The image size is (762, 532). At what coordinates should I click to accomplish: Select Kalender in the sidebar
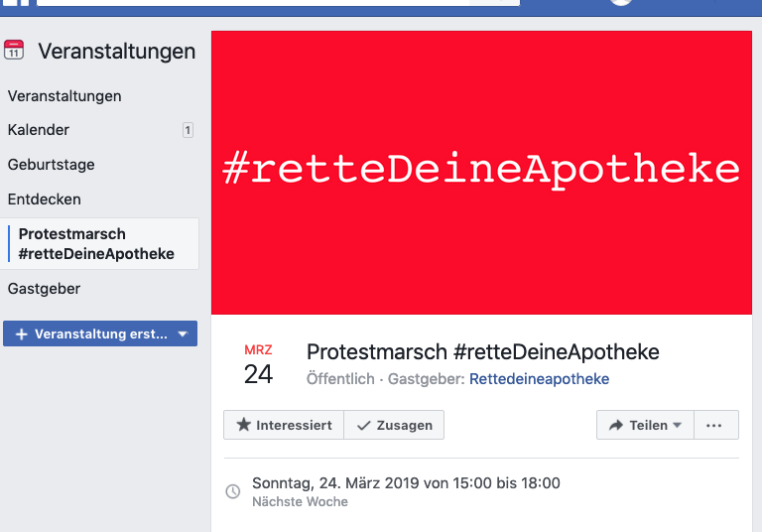click(39, 130)
